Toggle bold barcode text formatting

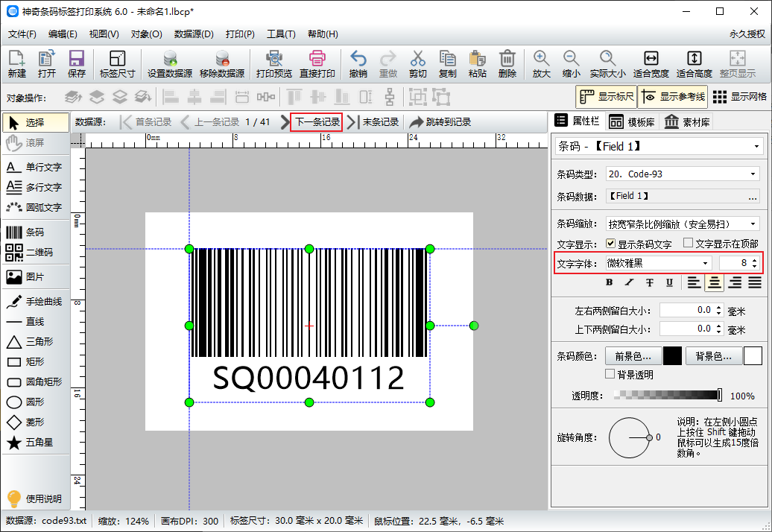tap(610, 282)
